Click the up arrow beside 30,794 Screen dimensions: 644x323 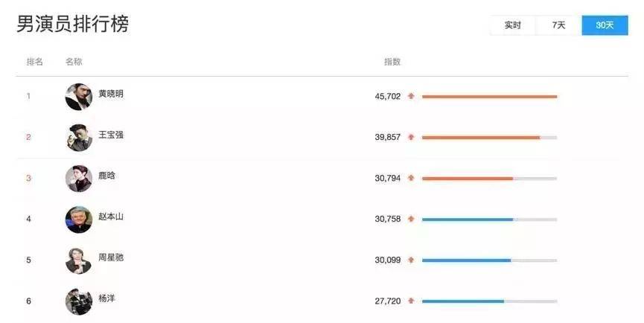click(411, 178)
